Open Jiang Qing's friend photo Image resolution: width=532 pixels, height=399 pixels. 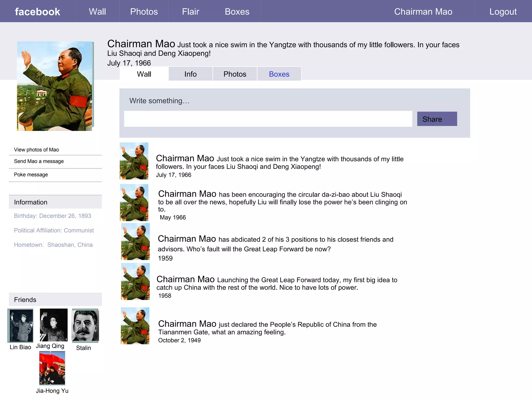(54, 325)
